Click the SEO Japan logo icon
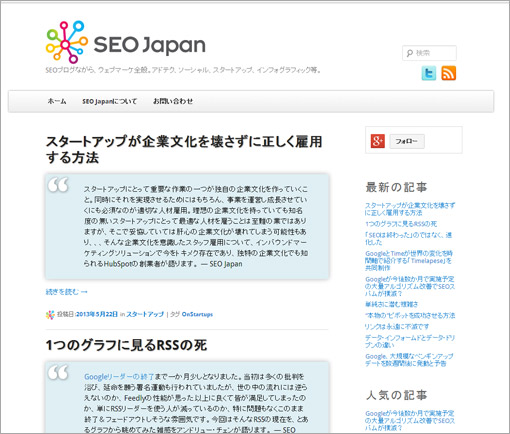Viewport: 510px width, 434px height. [x=67, y=42]
